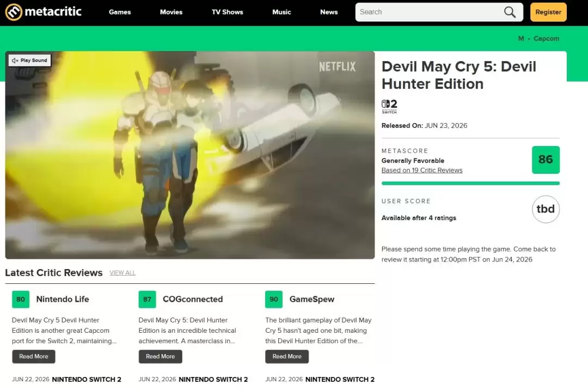The image size is (588, 390).
Task: Click the 'Released On: JUN 23, 2026' text
Action: point(425,126)
